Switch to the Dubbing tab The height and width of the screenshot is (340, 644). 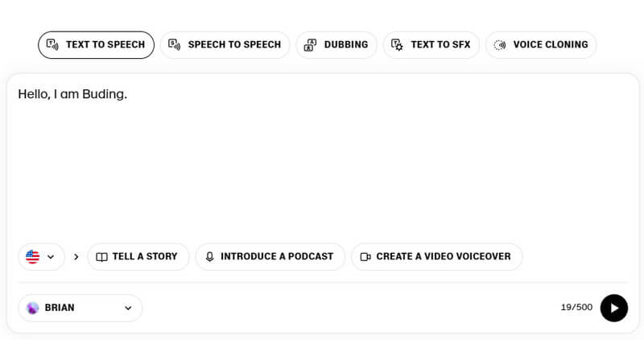pos(336,45)
